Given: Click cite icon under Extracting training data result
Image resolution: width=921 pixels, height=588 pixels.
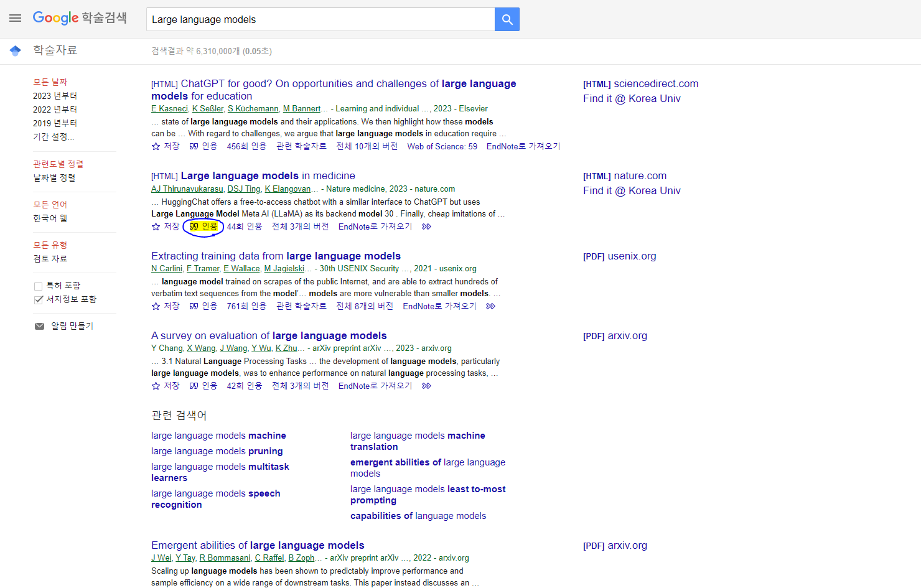Looking at the screenshot, I should (x=194, y=306).
